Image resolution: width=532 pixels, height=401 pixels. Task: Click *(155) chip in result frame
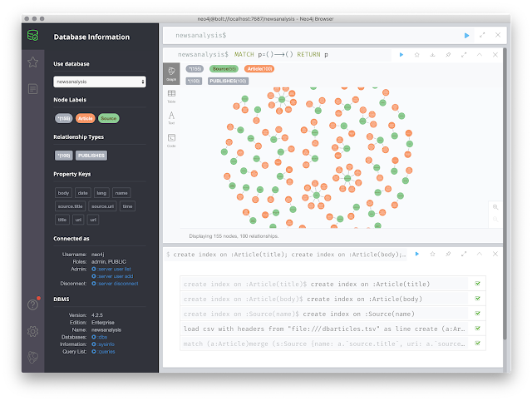(195, 69)
